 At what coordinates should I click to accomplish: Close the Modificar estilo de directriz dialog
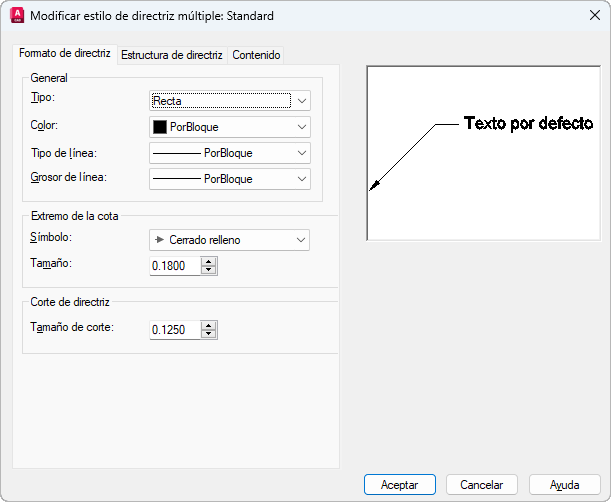595,15
